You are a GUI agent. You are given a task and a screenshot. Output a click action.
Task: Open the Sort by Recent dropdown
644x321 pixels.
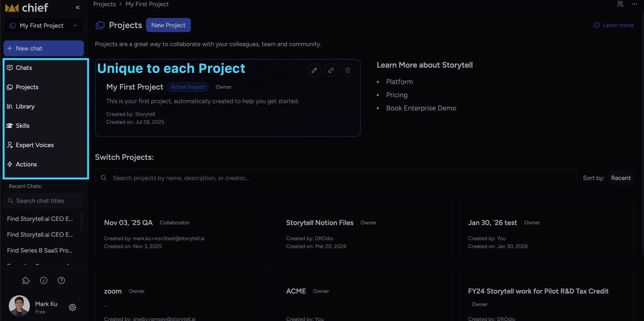[621, 178]
